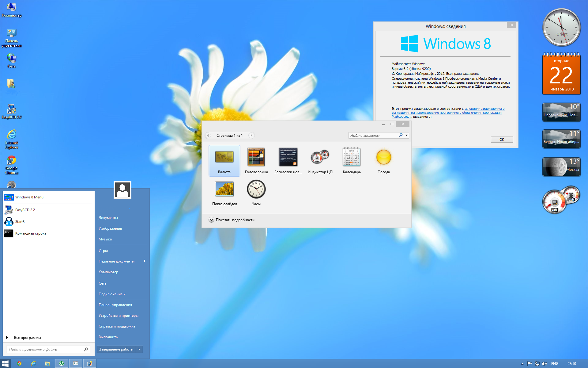Open Панель управления desktop icon
The image size is (588, 368).
[x=12, y=38]
